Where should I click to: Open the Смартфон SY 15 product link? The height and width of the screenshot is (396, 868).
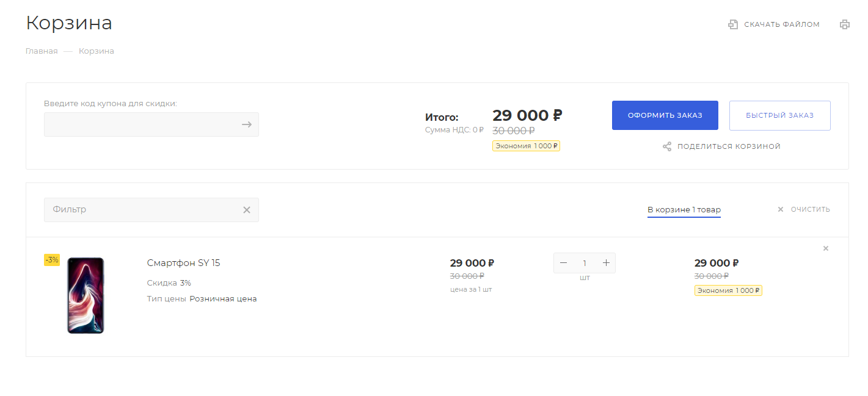(x=183, y=263)
